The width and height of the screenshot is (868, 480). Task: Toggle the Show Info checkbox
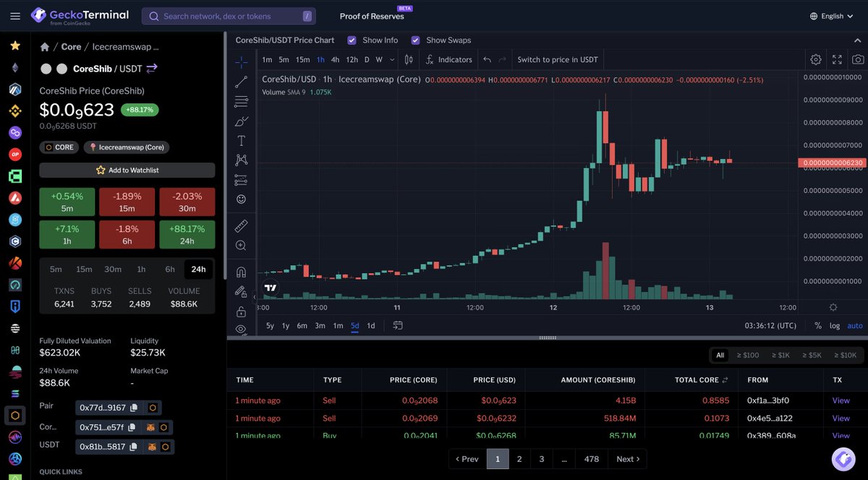352,40
